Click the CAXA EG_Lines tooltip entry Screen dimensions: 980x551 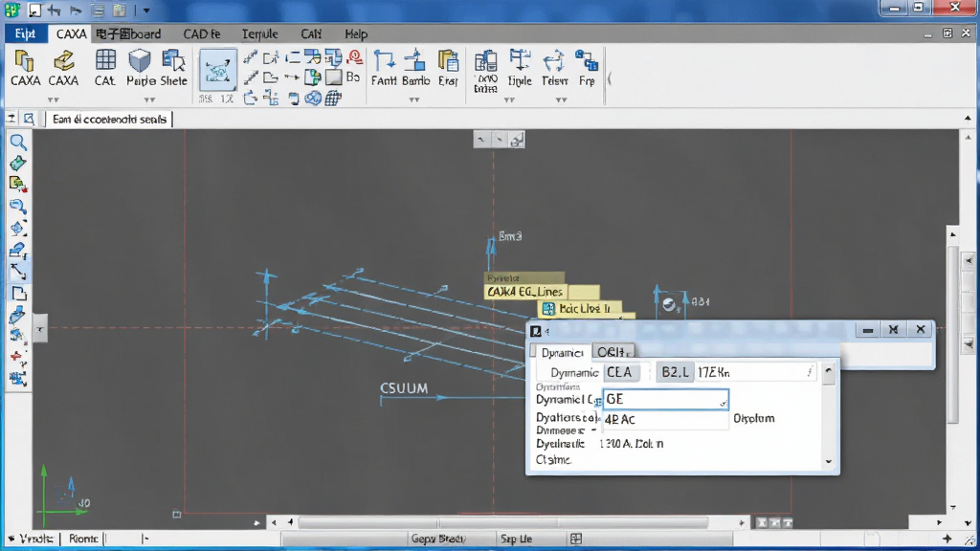[524, 292]
